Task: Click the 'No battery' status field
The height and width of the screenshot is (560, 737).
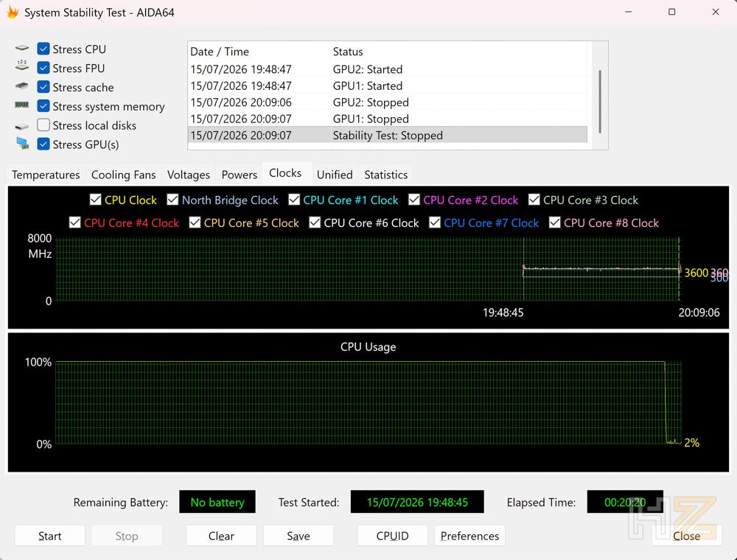Action: pyautogui.click(x=217, y=502)
